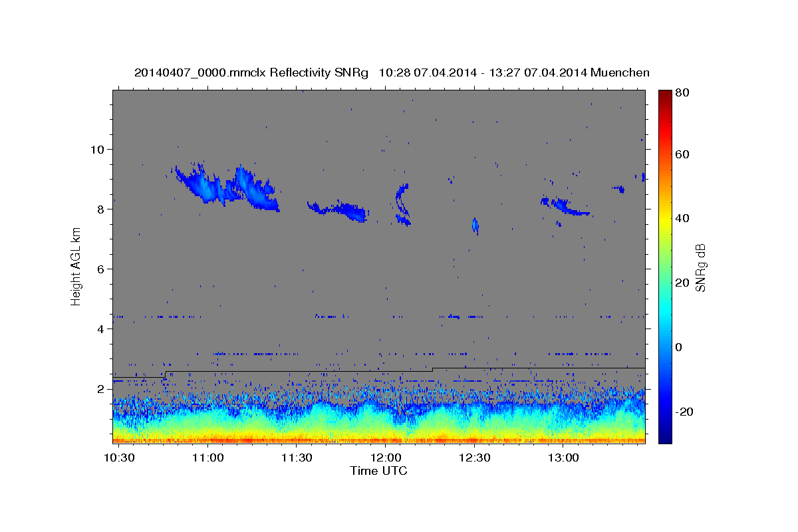Click the colorbar value -20
Image resolution: width=798 pixels, height=532 pixels.
click(684, 412)
